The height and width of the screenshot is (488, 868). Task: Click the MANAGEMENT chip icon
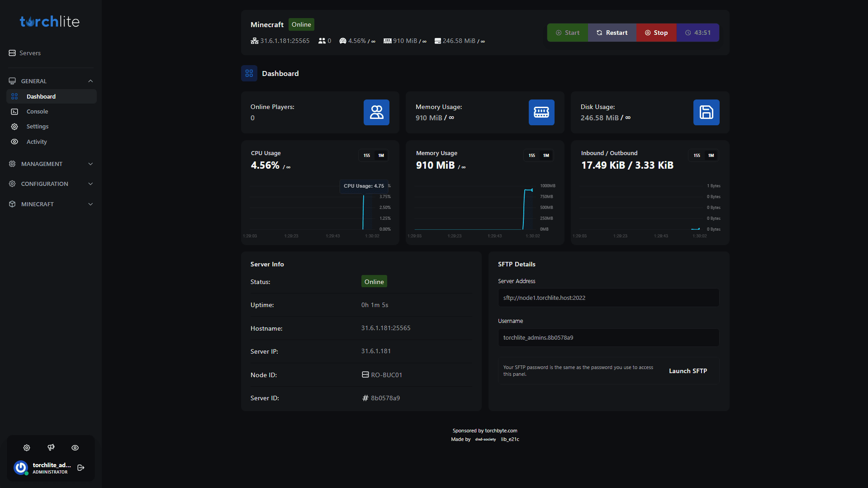pyautogui.click(x=12, y=164)
